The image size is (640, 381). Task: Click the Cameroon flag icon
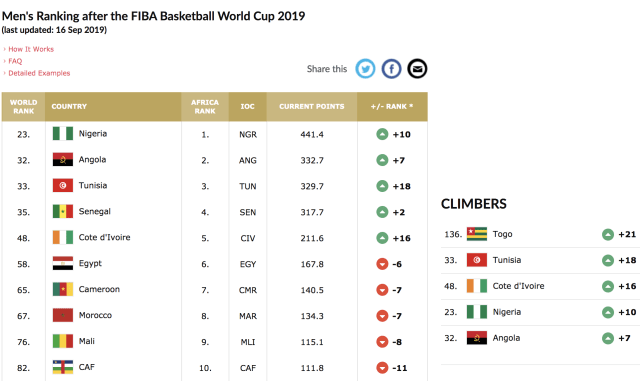point(63,289)
